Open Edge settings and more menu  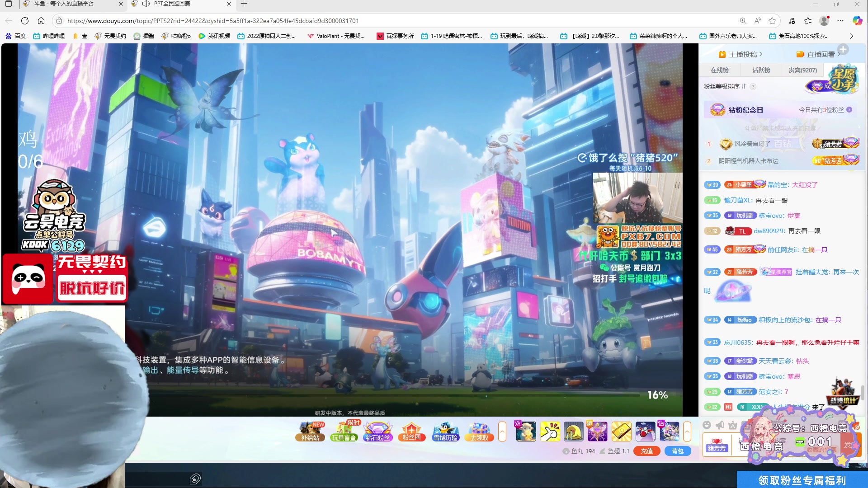pyautogui.click(x=840, y=21)
